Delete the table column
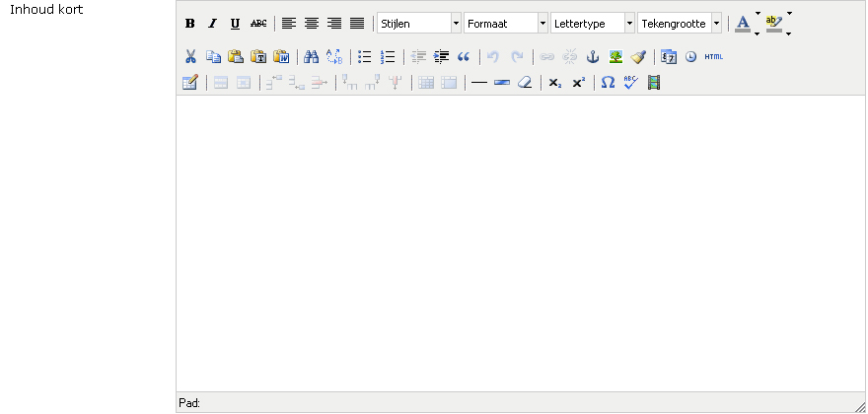 click(396, 83)
